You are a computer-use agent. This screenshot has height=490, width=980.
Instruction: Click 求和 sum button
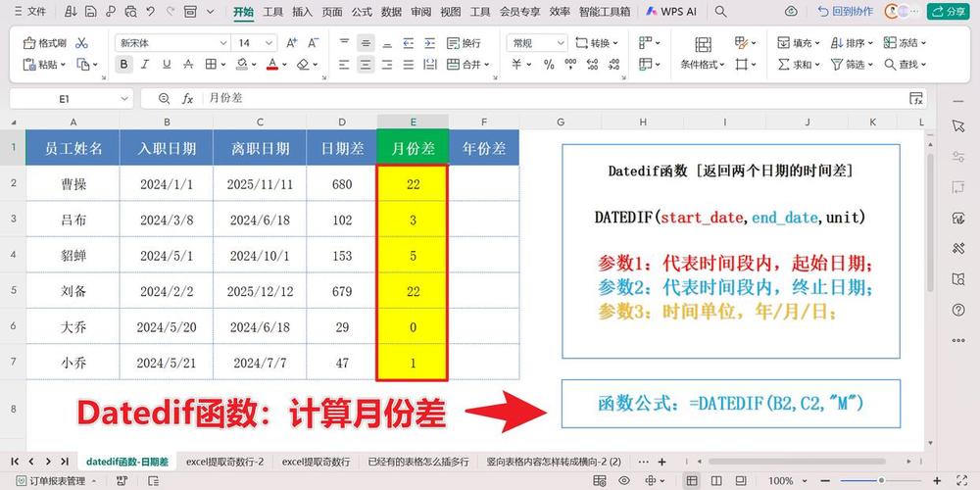point(799,64)
